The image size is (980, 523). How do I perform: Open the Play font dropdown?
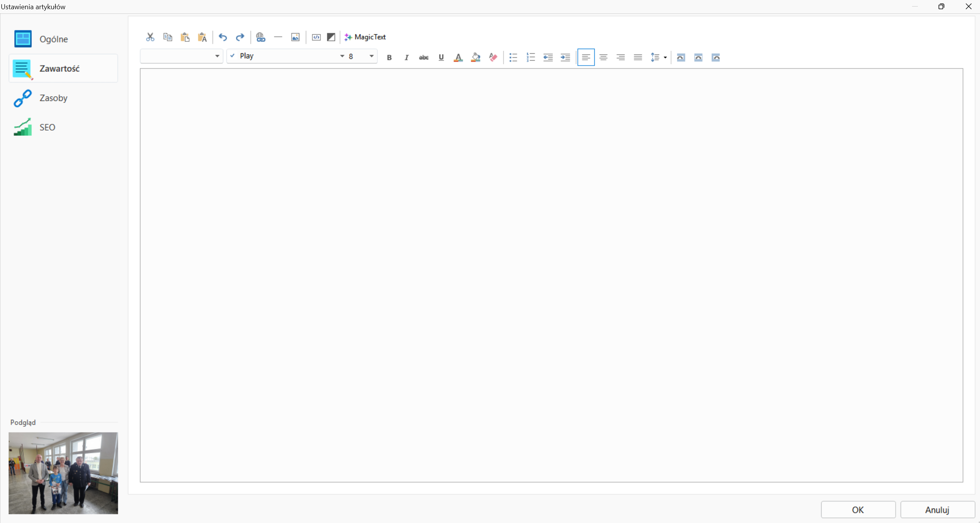342,56
